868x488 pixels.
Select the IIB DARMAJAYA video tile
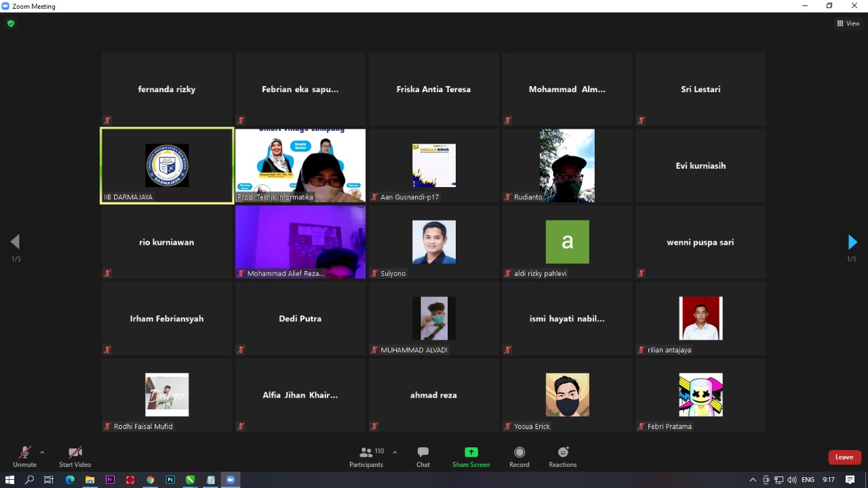coord(167,165)
